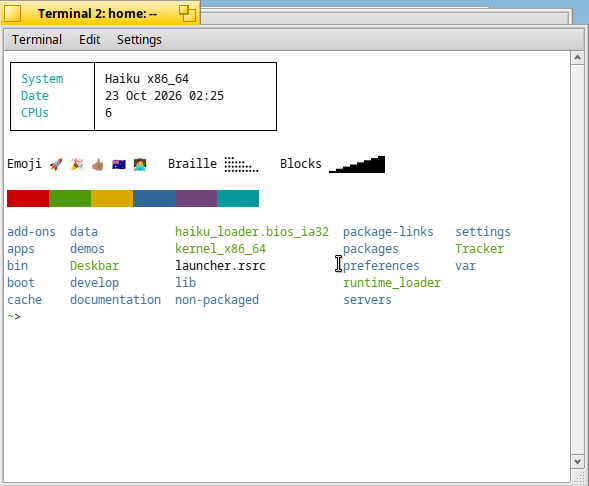Click the 'add-ons' directory name

(32, 232)
